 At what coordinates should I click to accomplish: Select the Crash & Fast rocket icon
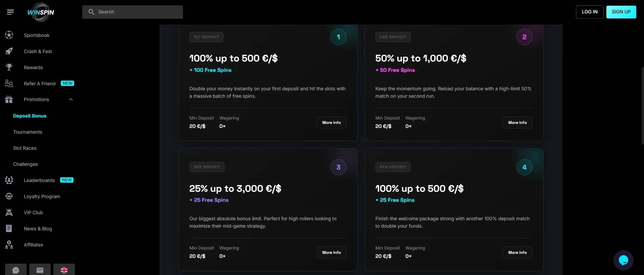[9, 51]
